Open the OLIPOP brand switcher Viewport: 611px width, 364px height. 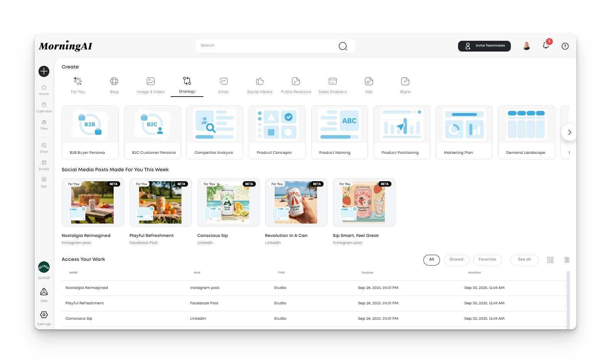coord(44,270)
